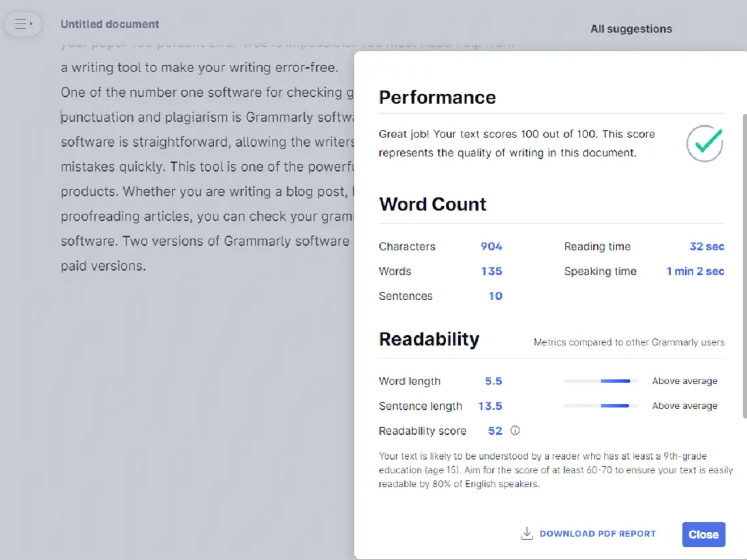Click the Reading time value 32 sec
Screen dimensions: 747x560
tap(707, 246)
